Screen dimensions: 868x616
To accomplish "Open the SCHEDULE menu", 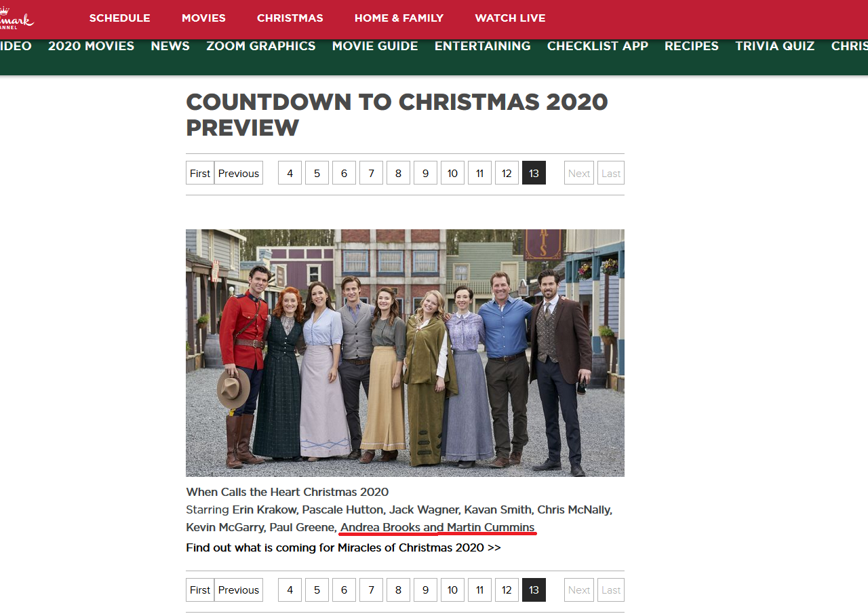I will tap(120, 18).
